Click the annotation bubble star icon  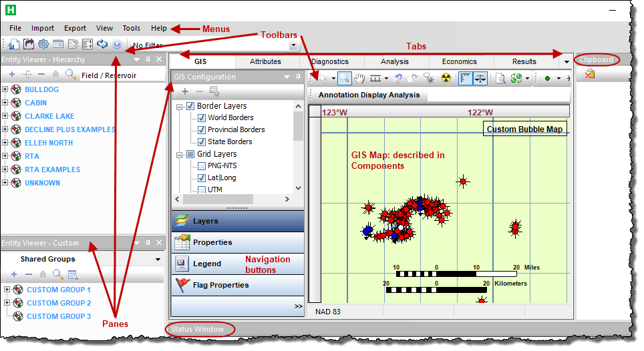point(429,78)
